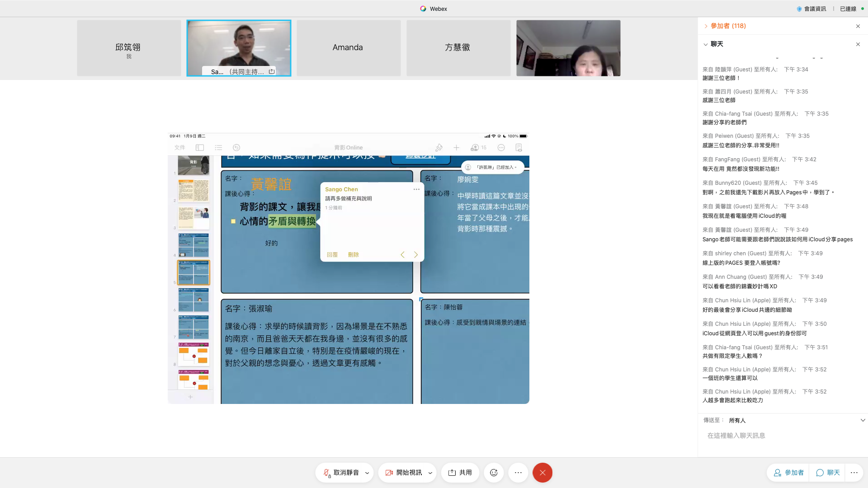Screen dimensions: 868x488
Task: Unmute with the 取消靜音 button
Action: click(341, 473)
